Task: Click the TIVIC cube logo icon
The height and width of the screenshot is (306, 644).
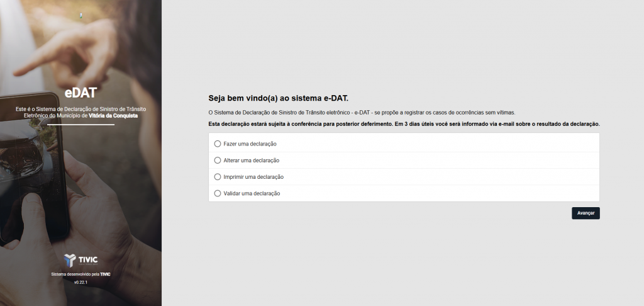Action: (x=69, y=260)
